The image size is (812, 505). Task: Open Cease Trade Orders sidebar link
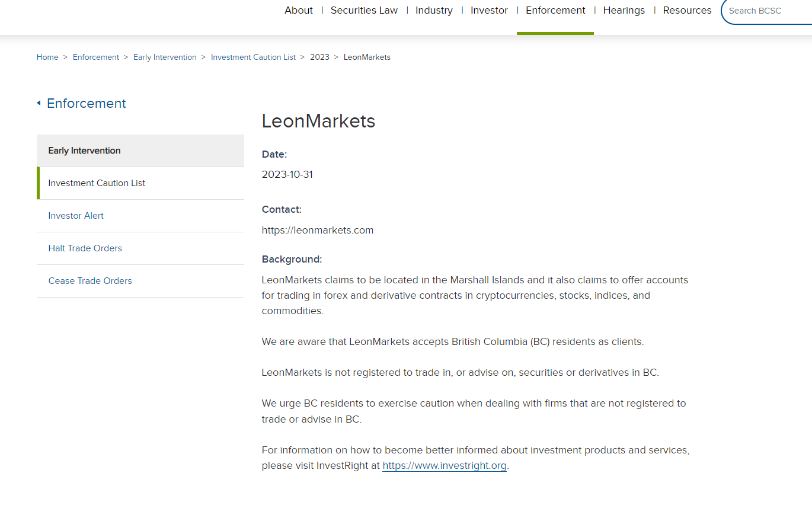pyautogui.click(x=90, y=281)
